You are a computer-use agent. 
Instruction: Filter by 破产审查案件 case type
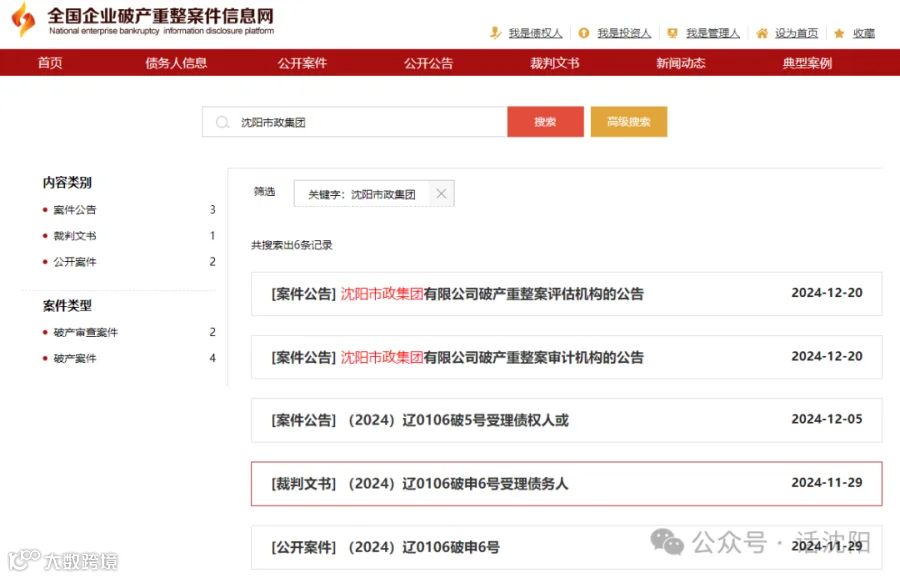[86, 332]
